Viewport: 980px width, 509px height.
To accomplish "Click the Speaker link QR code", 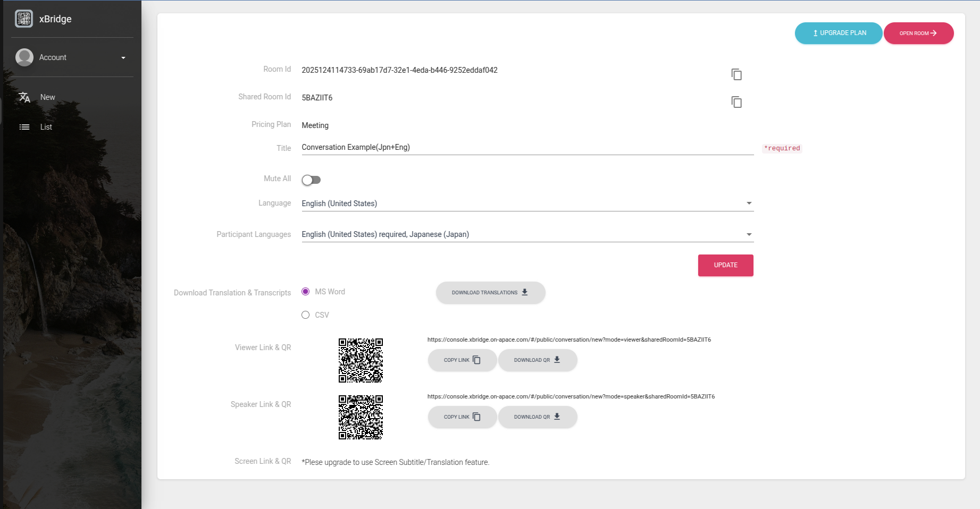I will coord(361,417).
